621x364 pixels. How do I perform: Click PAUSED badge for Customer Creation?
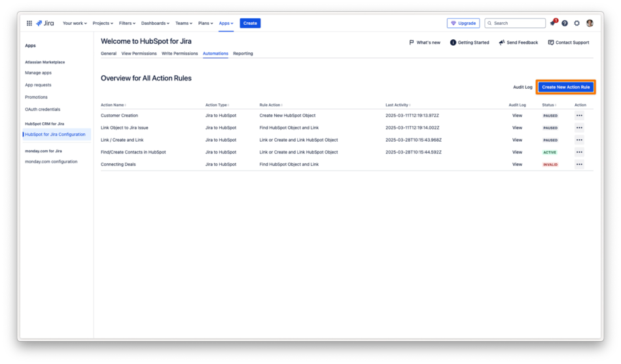click(550, 116)
